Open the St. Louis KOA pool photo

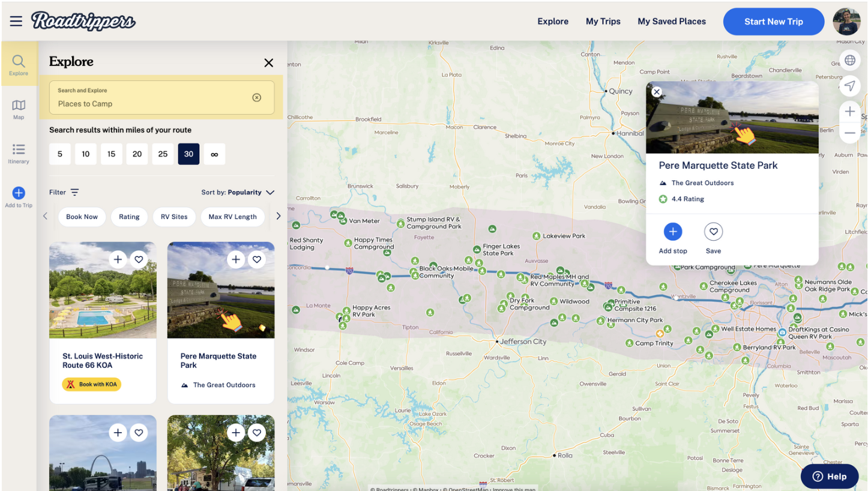pyautogui.click(x=103, y=290)
